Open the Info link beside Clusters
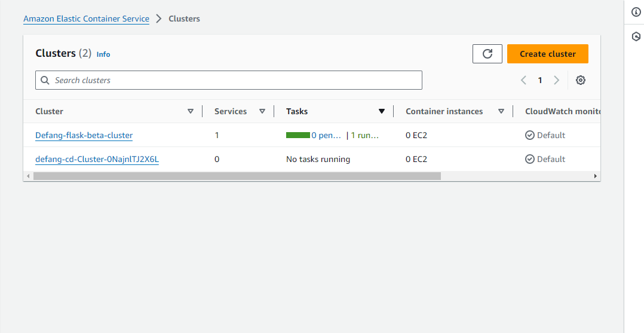Image resolution: width=644 pixels, height=333 pixels. point(103,54)
